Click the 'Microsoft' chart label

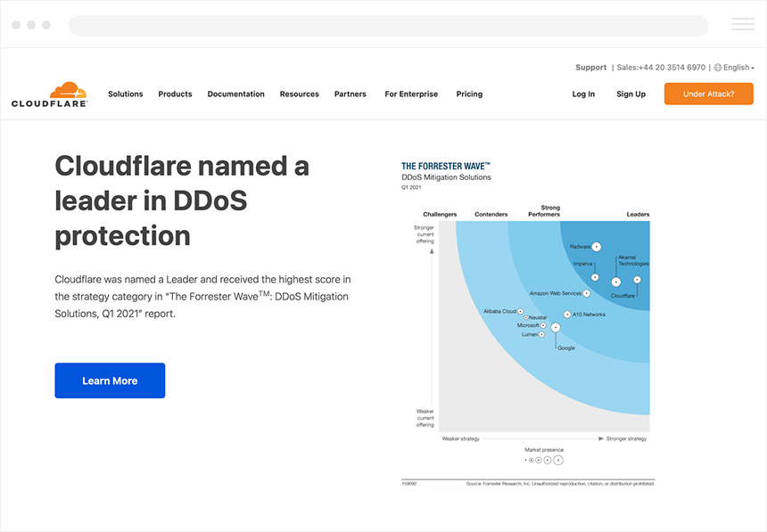pyautogui.click(x=528, y=325)
